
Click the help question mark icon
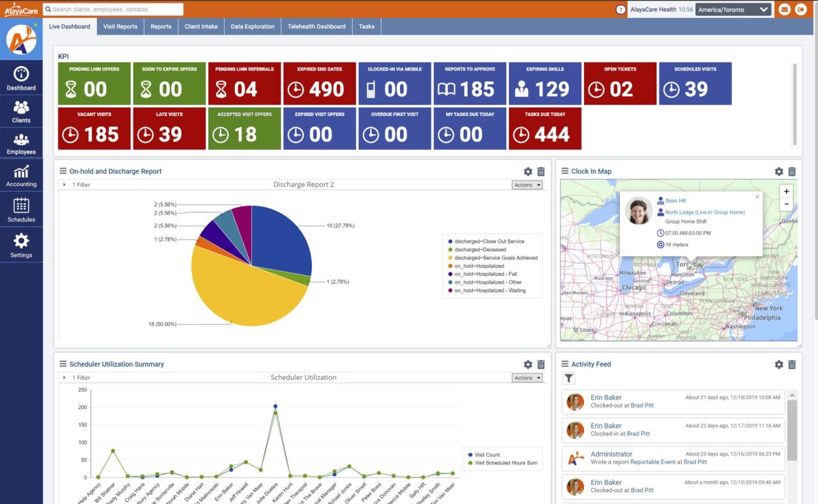[x=621, y=10]
